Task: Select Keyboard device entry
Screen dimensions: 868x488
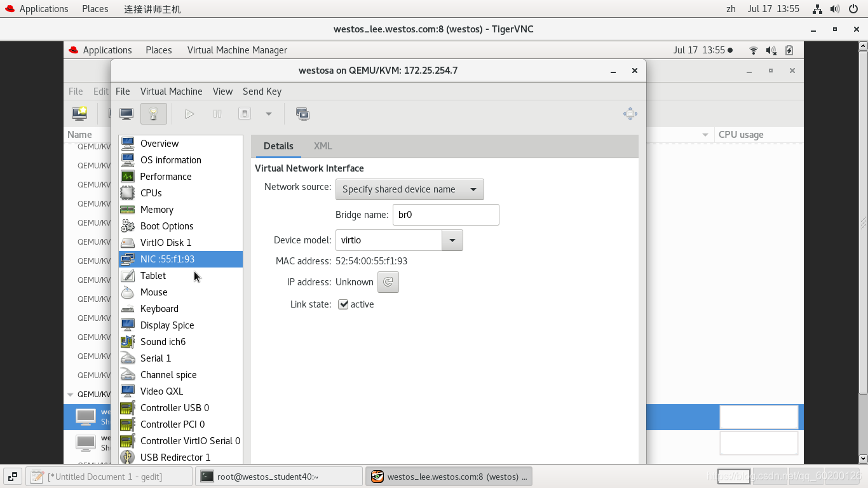Action: 180,309
